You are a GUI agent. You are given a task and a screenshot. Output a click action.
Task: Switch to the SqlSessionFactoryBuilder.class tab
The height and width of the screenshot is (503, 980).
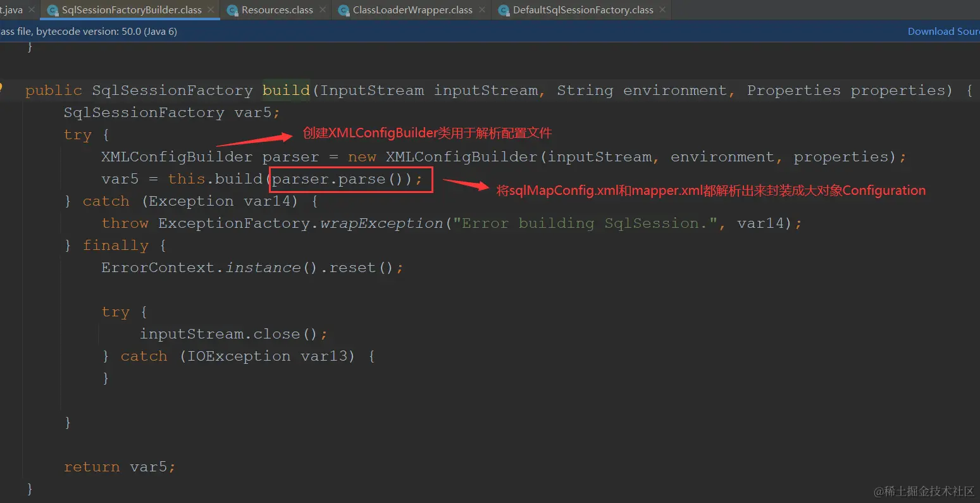tap(131, 10)
